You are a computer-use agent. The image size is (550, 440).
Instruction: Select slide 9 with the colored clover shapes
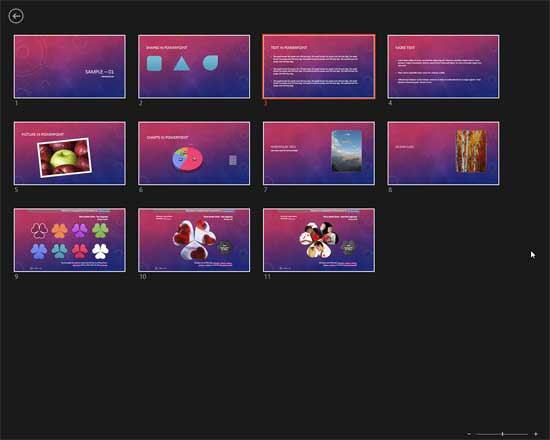(69, 240)
